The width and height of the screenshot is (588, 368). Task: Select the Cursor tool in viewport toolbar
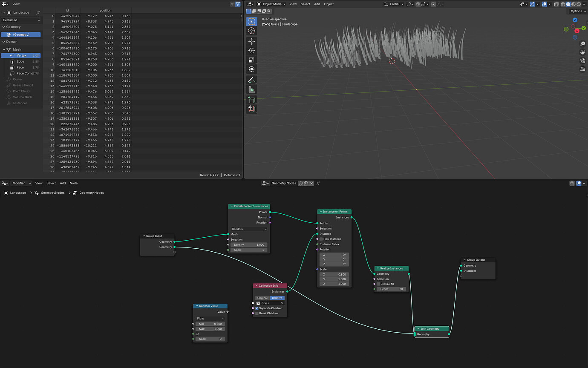click(x=251, y=31)
